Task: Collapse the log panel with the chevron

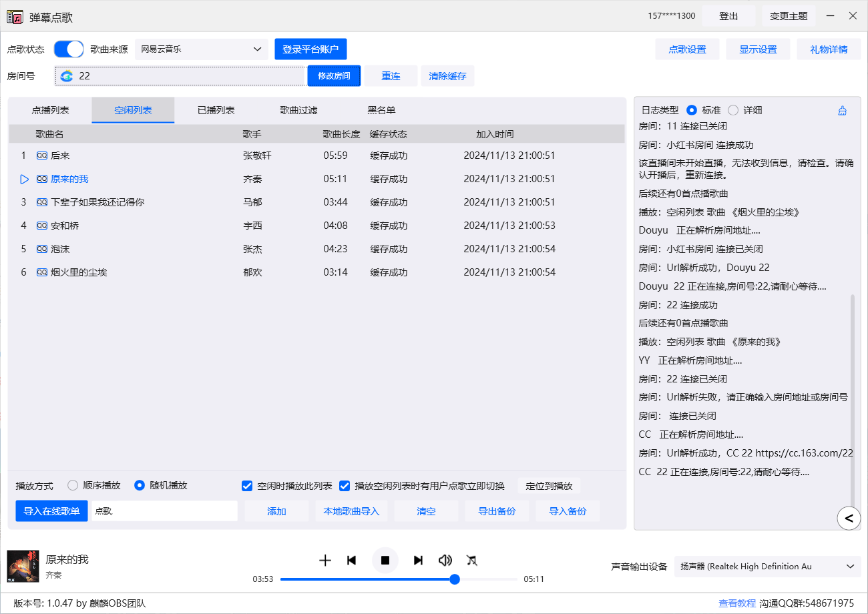Action: (x=849, y=519)
